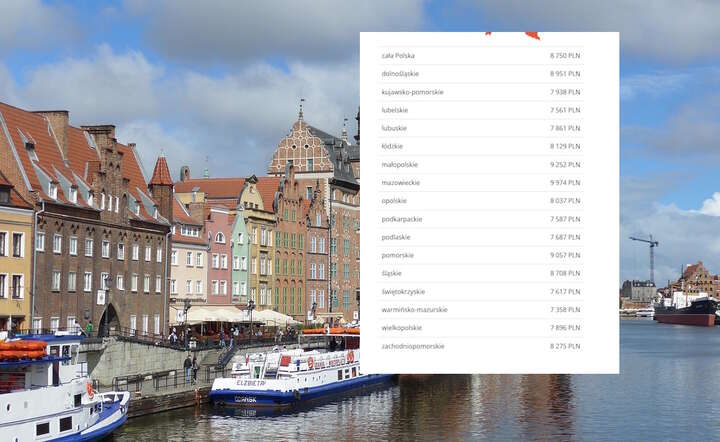This screenshot has width=720, height=442.
Task: Click the 'wielkopolskie' region name
Action: coord(402,328)
